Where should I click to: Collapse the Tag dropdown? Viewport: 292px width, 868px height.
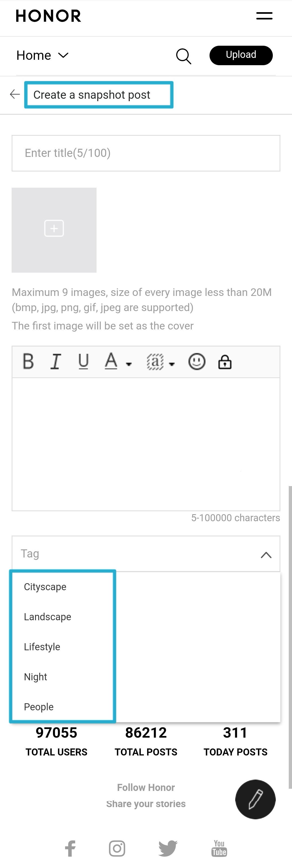[266, 555]
